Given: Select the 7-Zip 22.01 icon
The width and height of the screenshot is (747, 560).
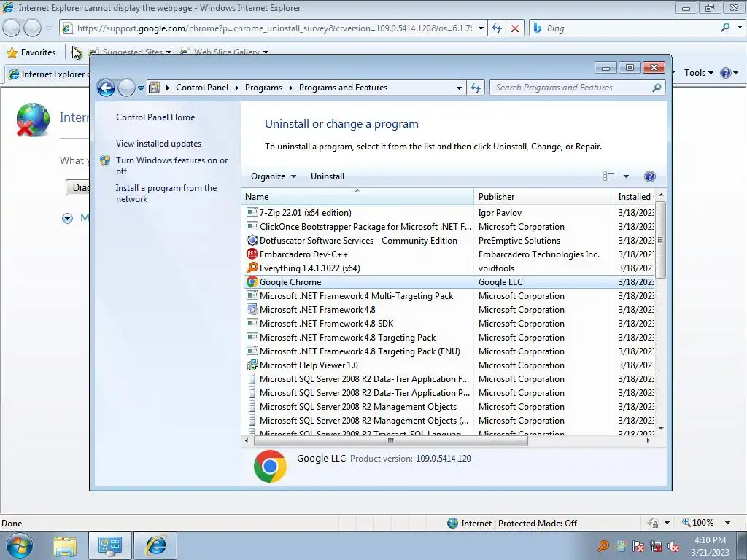Looking at the screenshot, I should click(252, 212).
